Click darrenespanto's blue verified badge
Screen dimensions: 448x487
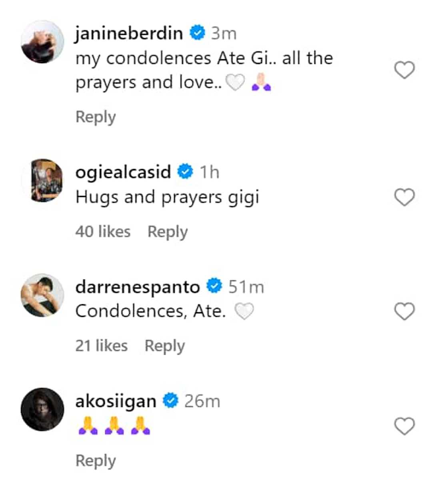(214, 286)
